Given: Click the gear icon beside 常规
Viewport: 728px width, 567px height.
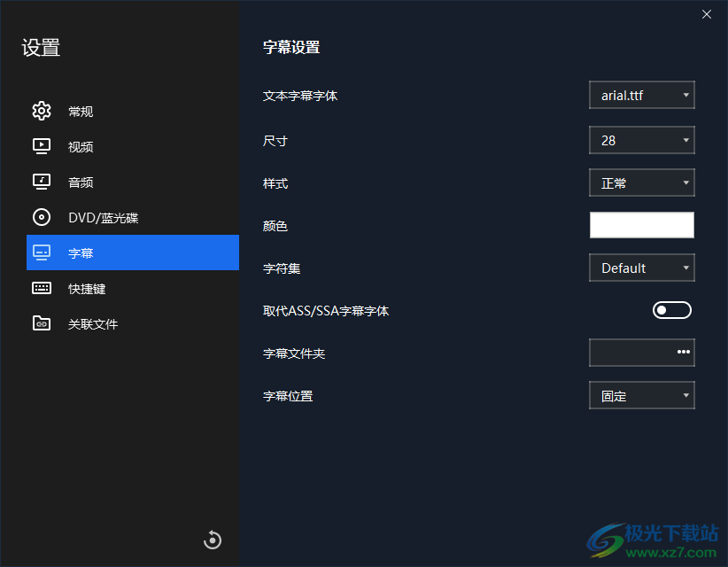Looking at the screenshot, I should tap(42, 111).
